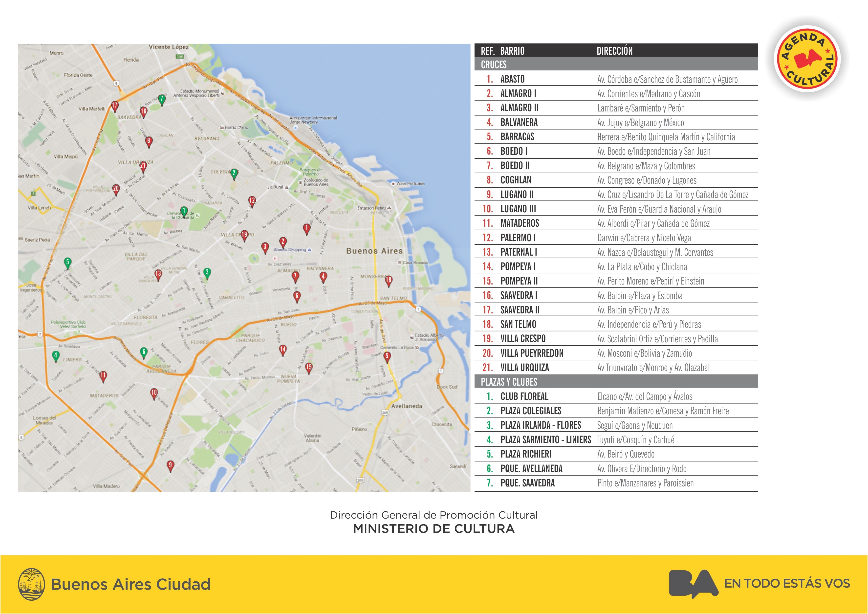Screen dimensions: 868x614
Task: Select green pin 6 at Parque Avellaneda
Action: [144, 353]
